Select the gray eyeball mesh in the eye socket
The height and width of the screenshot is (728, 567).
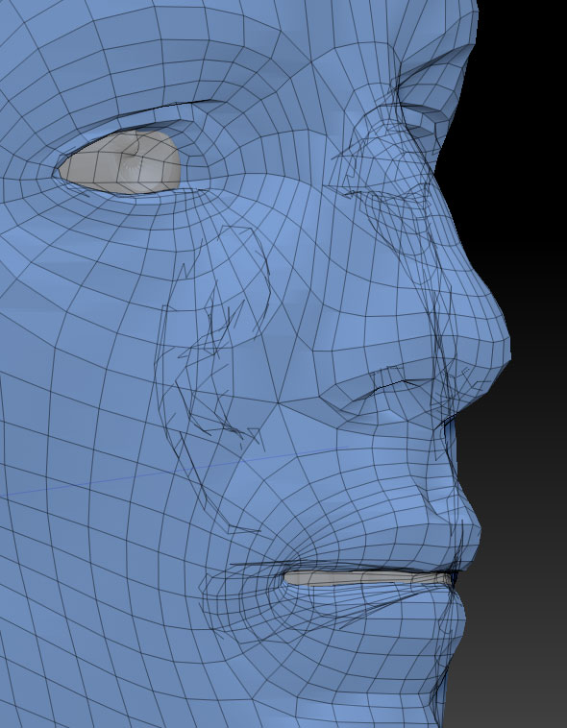pos(120,162)
